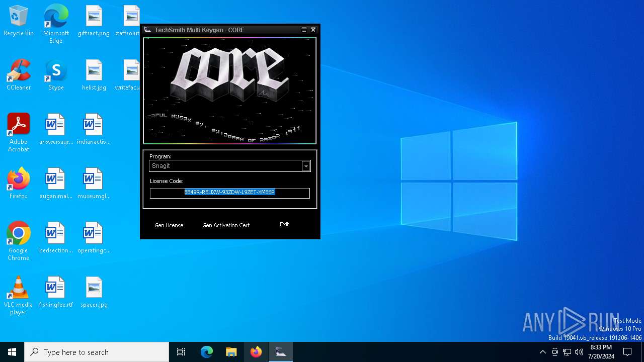Select the bedsection... Word document
644x362 pixels.
tap(56, 238)
